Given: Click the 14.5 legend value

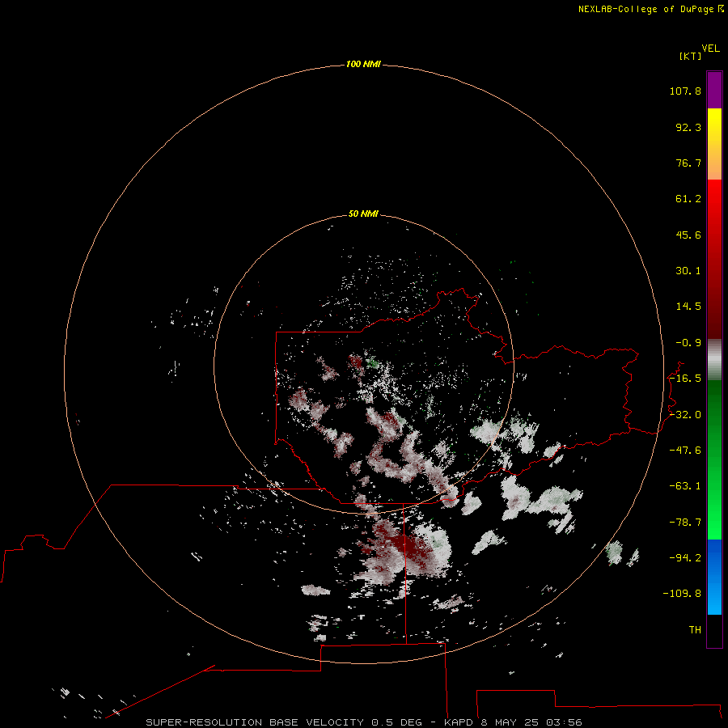Looking at the screenshot, I should (x=688, y=307).
